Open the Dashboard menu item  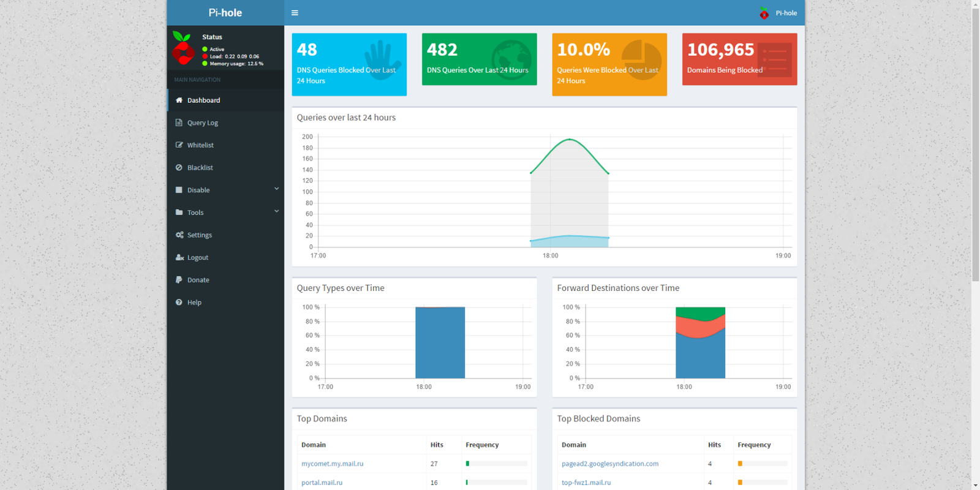pos(225,100)
